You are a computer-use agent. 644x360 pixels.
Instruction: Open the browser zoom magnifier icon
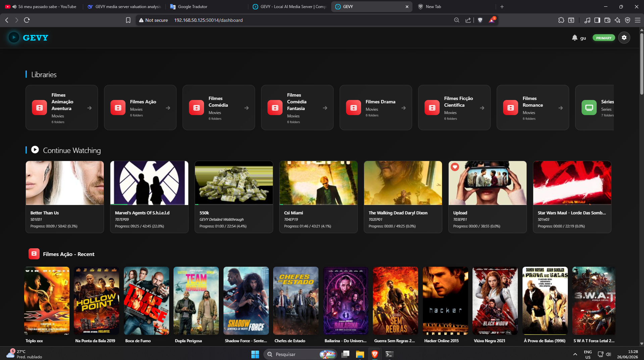pyautogui.click(x=456, y=20)
